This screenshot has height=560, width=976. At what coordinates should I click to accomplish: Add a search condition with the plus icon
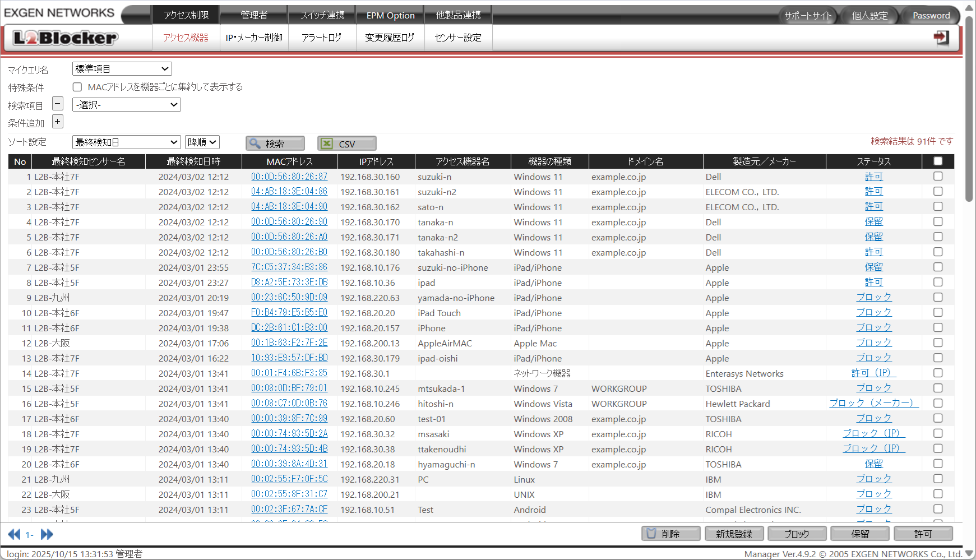click(x=57, y=121)
